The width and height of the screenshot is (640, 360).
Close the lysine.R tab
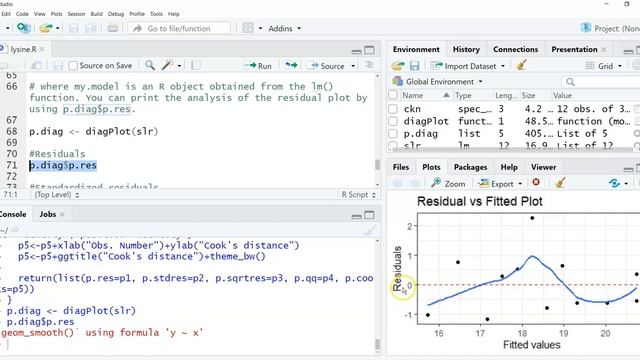(x=42, y=49)
